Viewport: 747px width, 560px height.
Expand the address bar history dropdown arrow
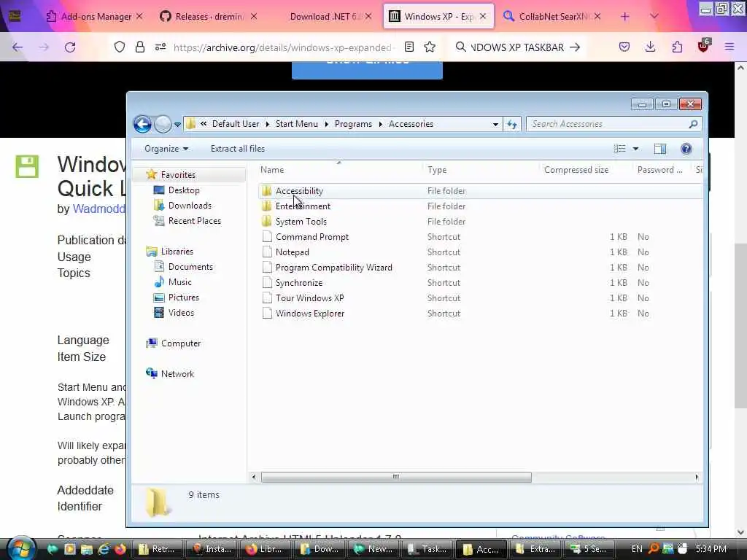pos(495,124)
